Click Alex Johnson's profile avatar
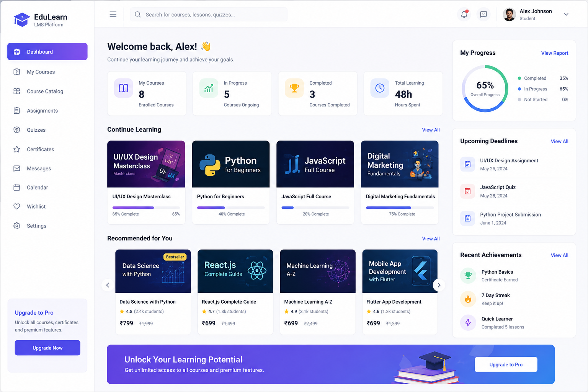 pyautogui.click(x=509, y=15)
